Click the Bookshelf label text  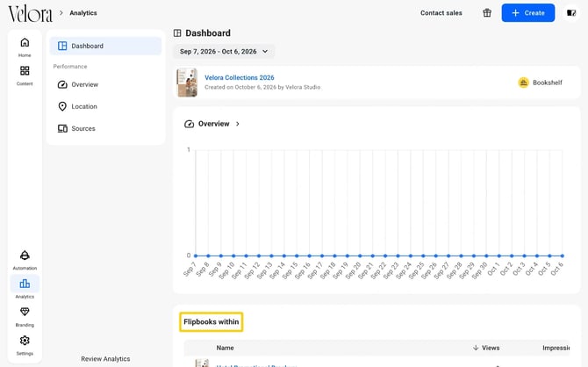tap(547, 83)
